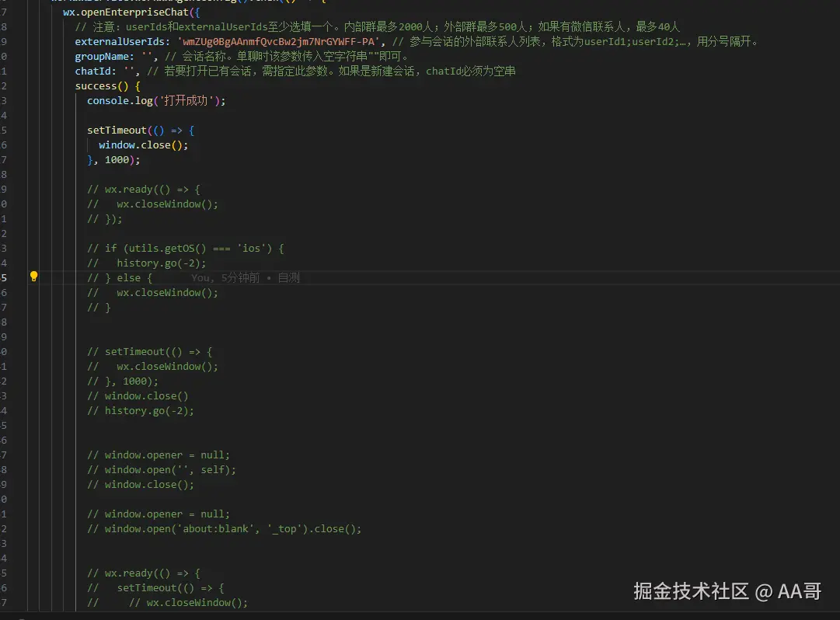Click the setTimeout keyword
This screenshot has height=620, width=840.
coord(115,130)
